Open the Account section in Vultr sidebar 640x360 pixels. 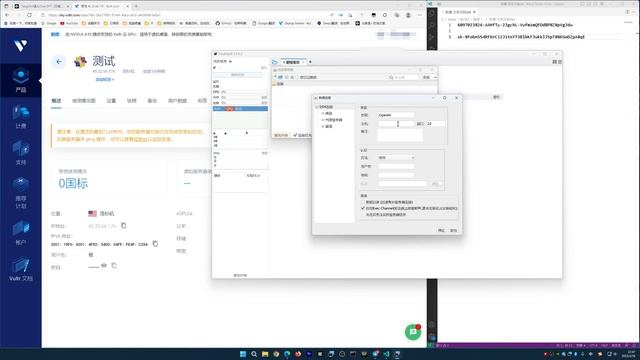point(20,233)
